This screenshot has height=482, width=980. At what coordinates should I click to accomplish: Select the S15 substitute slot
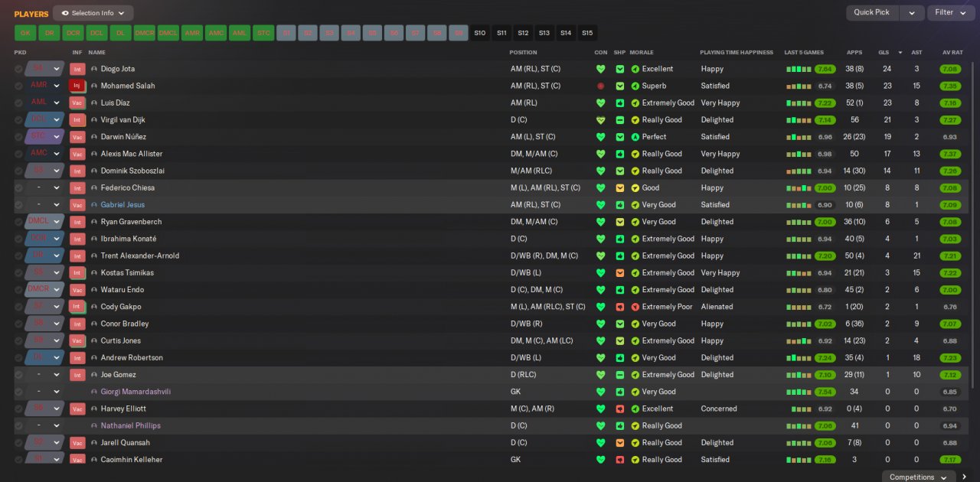587,33
